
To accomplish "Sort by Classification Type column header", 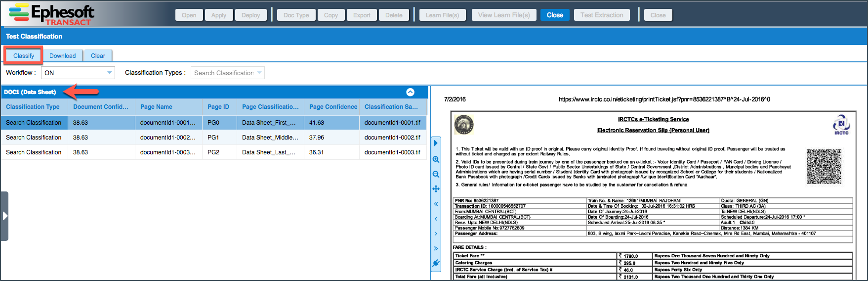I will click(x=34, y=107).
